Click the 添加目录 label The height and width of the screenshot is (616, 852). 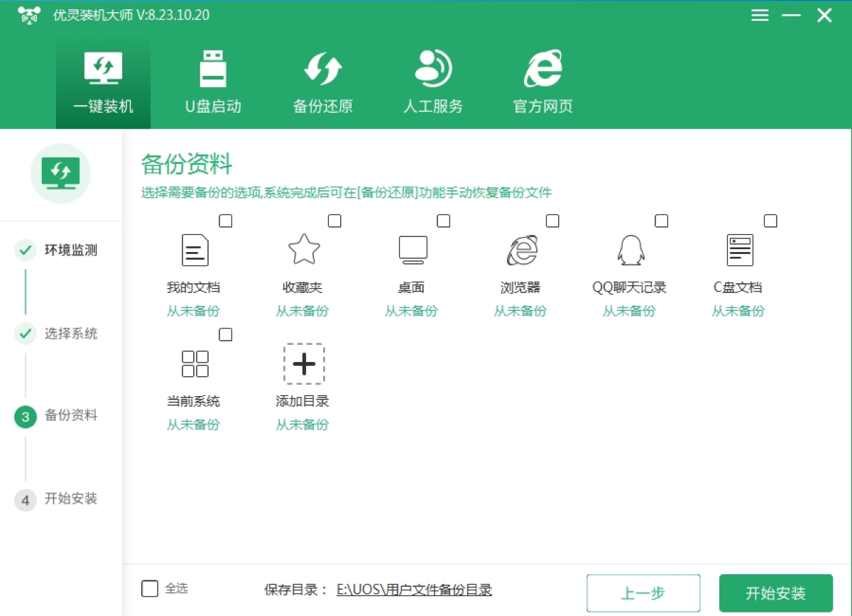point(302,401)
